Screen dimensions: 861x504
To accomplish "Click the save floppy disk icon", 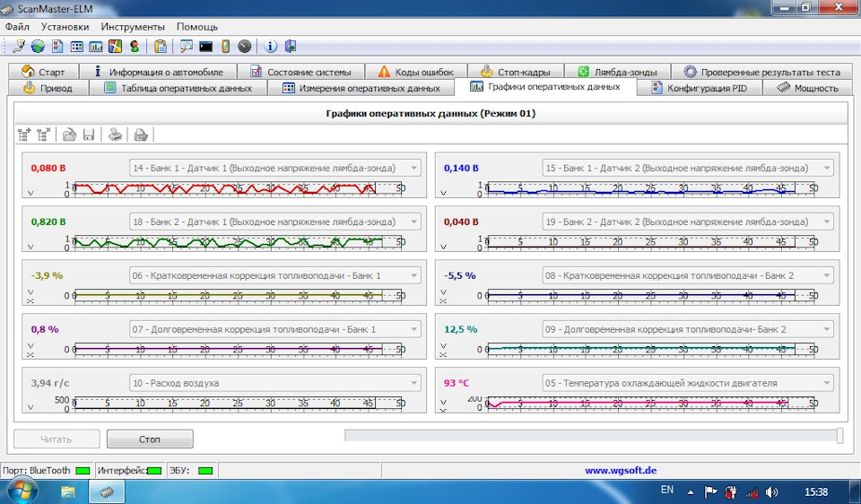I will [89, 134].
